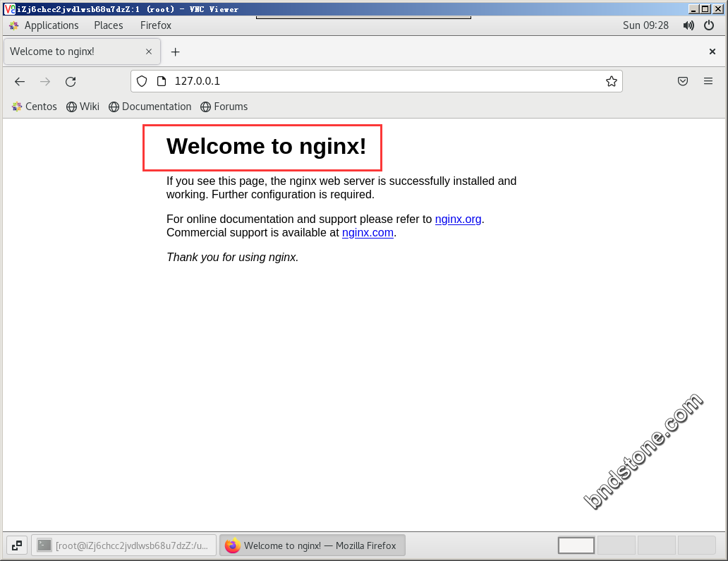The width and height of the screenshot is (728, 561).
Task: Follow the nginx.org link
Action: coord(459,219)
